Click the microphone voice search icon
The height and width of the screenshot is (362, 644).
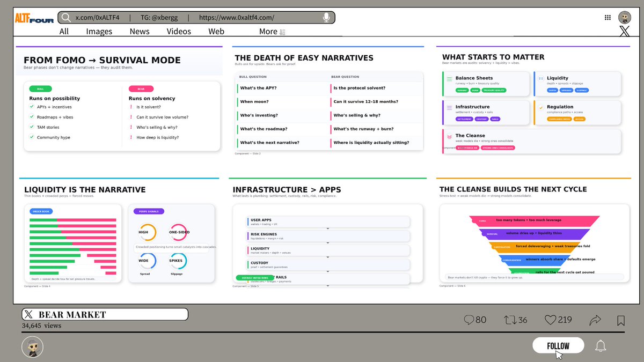point(326,18)
